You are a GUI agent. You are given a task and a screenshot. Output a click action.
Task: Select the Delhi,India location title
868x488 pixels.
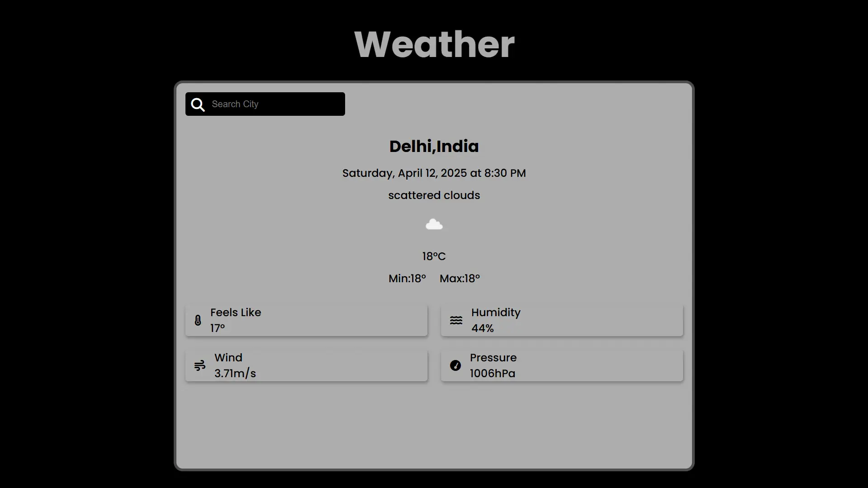pos(434,147)
